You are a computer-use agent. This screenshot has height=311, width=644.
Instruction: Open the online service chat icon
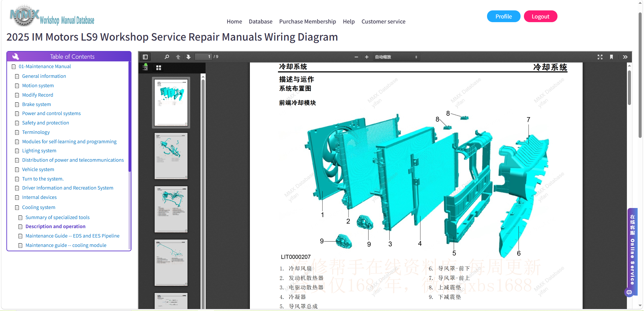click(x=629, y=293)
